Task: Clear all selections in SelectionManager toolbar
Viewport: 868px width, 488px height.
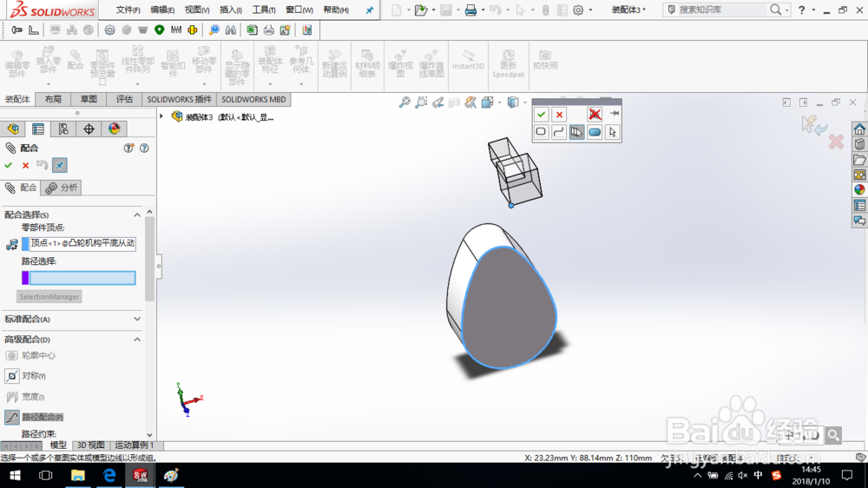Action: (595, 114)
